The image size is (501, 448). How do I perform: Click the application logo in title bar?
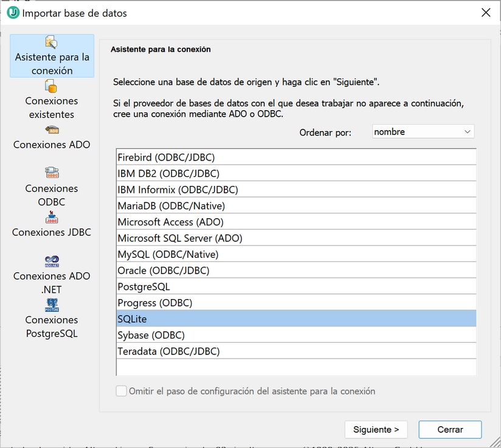(12, 13)
